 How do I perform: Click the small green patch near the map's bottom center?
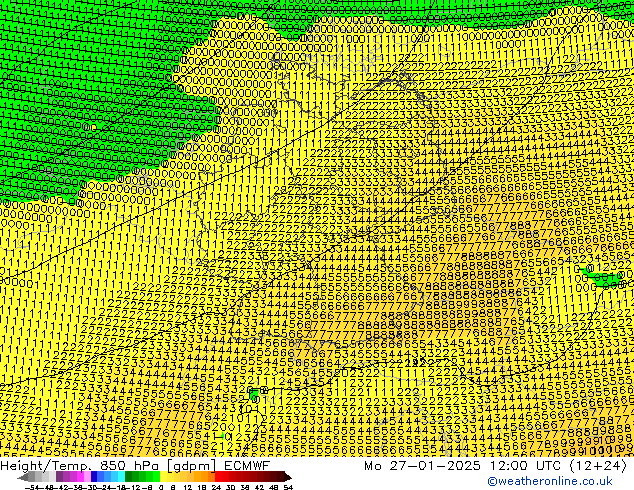(x=255, y=396)
